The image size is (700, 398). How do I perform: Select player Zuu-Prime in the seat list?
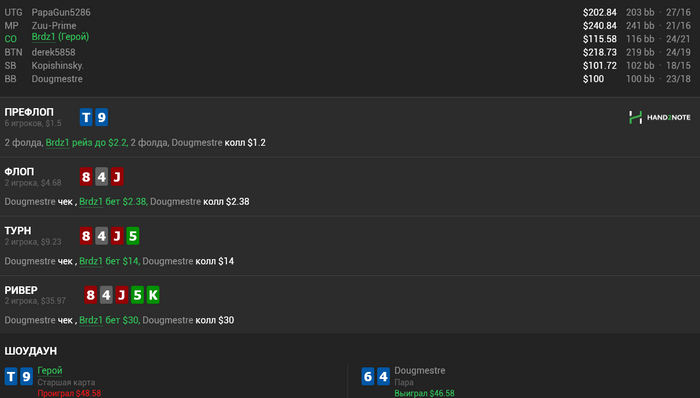(x=54, y=26)
